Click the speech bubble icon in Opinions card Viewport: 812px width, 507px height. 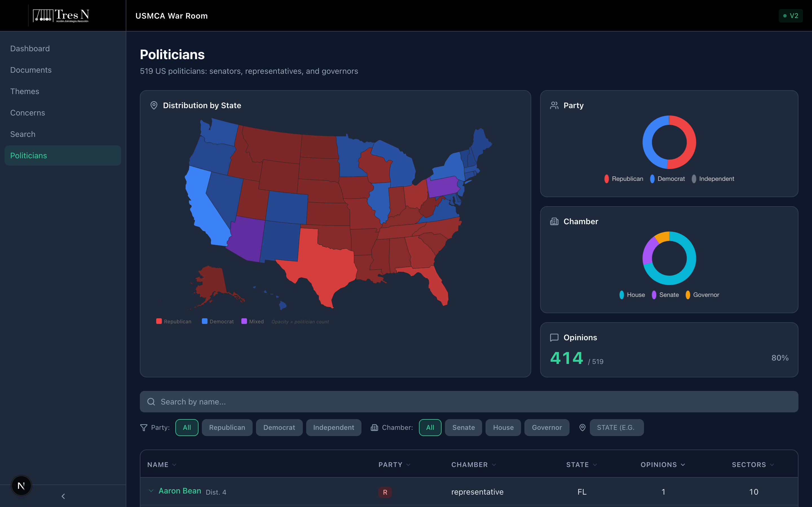tap(554, 337)
